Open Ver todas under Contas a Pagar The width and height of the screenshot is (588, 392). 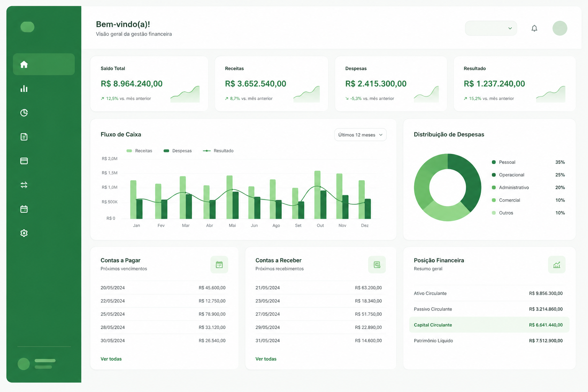(111, 359)
